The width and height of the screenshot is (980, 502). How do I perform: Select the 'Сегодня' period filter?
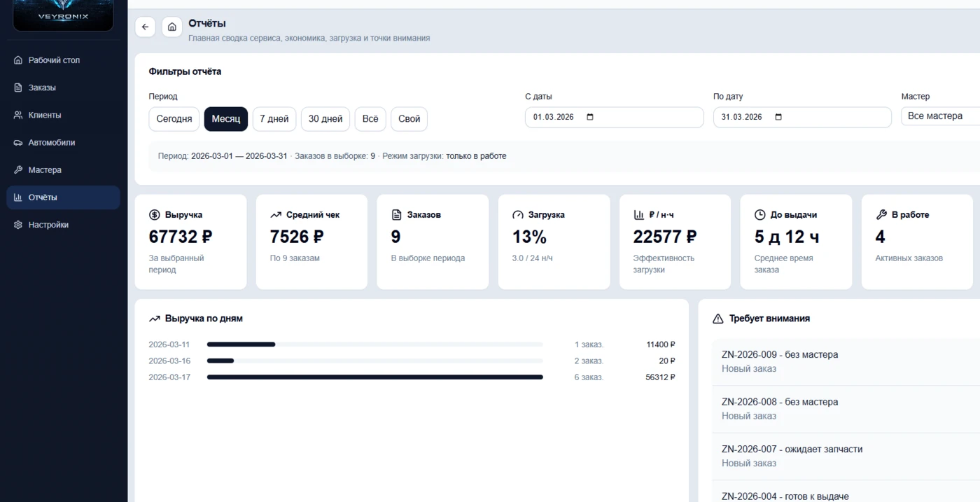click(x=174, y=119)
